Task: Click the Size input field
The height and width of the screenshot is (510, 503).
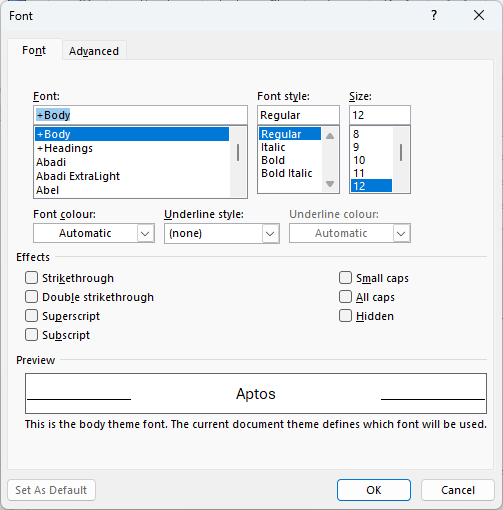Action: coord(380,115)
